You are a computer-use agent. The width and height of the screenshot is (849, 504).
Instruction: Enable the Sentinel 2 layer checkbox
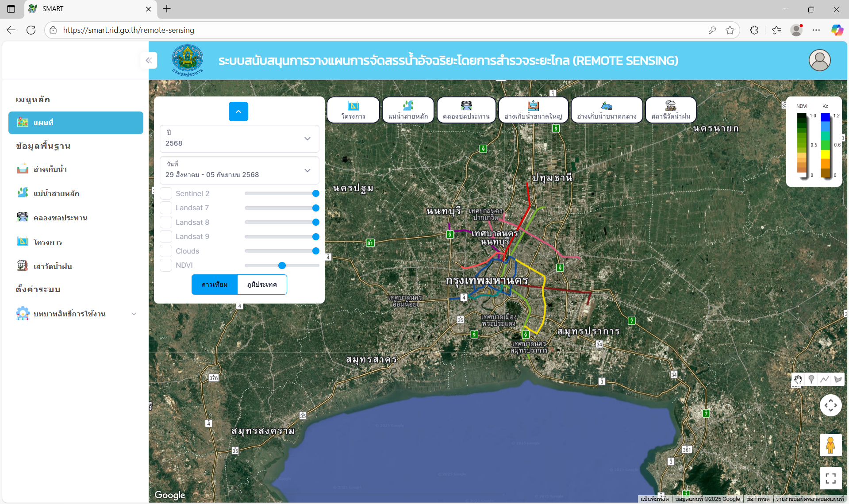166,193
